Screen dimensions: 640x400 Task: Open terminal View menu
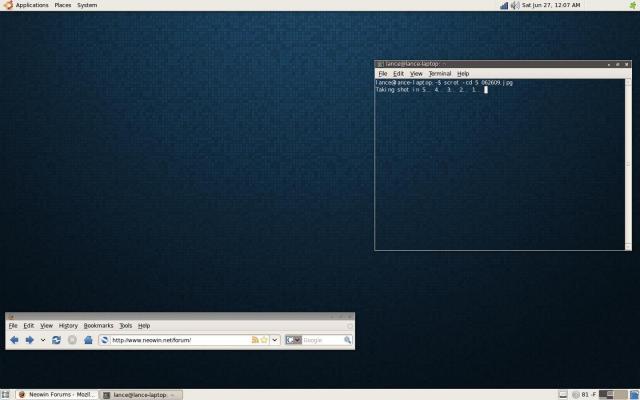[416, 74]
